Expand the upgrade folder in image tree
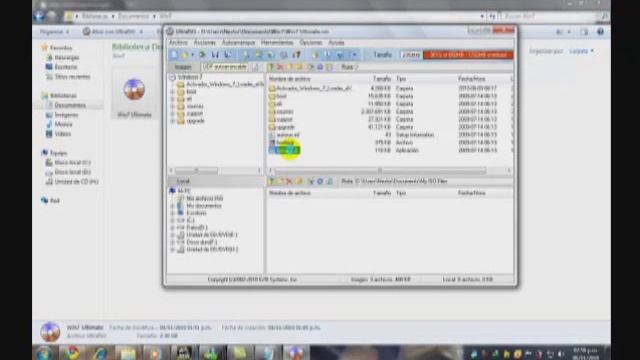Image resolution: width=640 pixels, height=360 pixels. click(x=173, y=121)
